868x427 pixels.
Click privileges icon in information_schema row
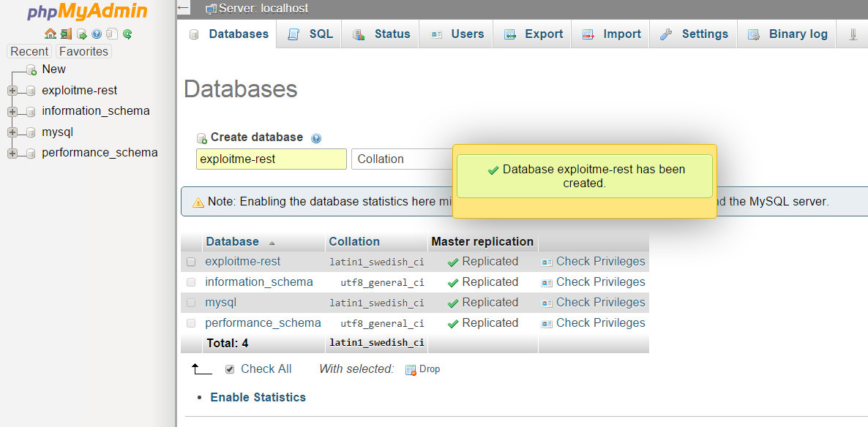(x=547, y=283)
